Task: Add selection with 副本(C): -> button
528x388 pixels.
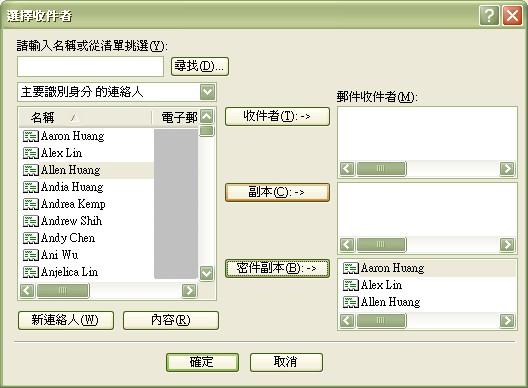Action: [277, 192]
